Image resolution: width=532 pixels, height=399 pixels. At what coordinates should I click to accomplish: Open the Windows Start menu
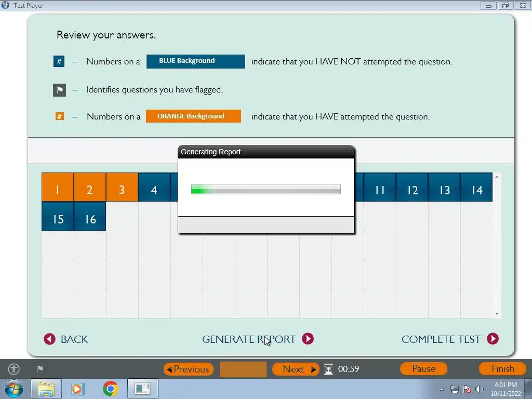tap(14, 389)
